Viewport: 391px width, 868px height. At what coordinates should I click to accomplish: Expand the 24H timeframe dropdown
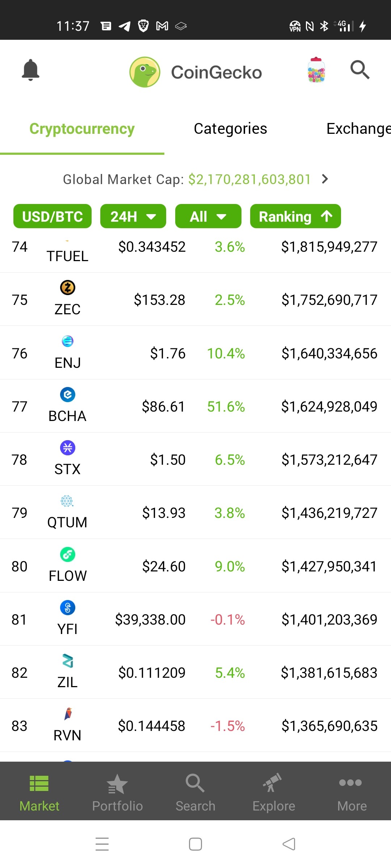pyautogui.click(x=133, y=216)
